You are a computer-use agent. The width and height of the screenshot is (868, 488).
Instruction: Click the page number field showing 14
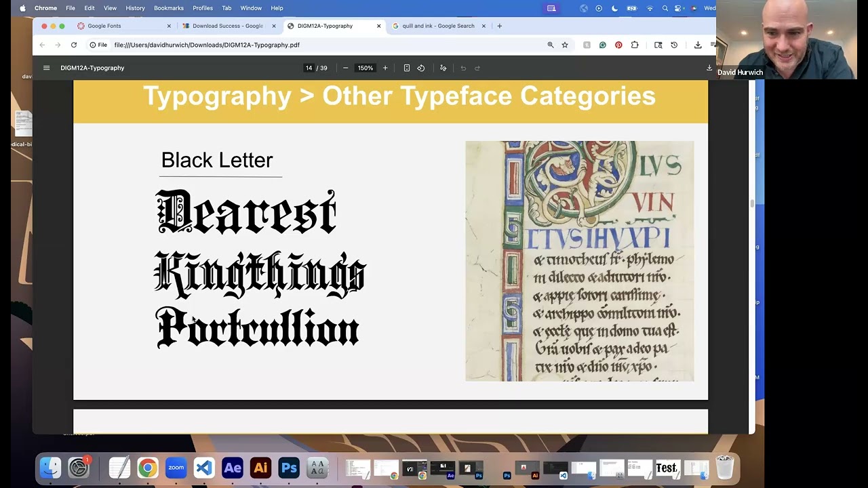pos(309,68)
